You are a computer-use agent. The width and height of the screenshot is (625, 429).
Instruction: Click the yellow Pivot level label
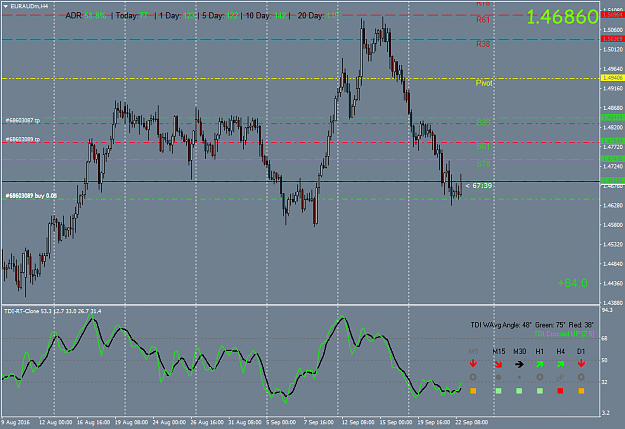point(484,83)
